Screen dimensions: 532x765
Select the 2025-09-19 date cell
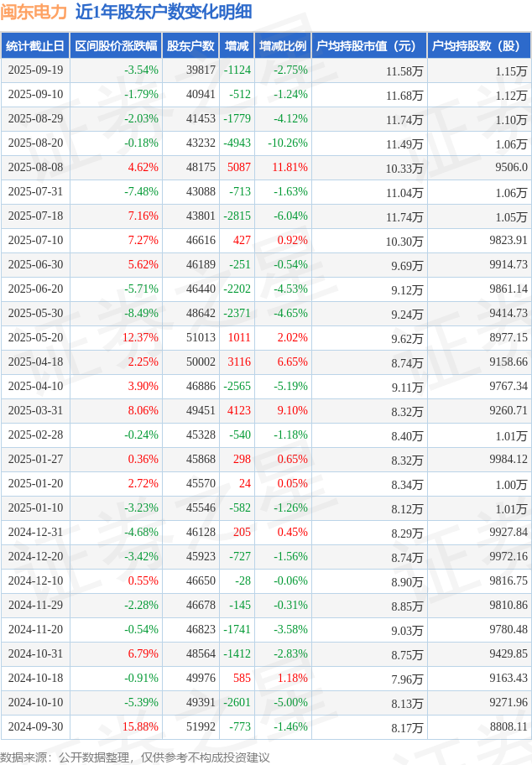tap(35, 70)
